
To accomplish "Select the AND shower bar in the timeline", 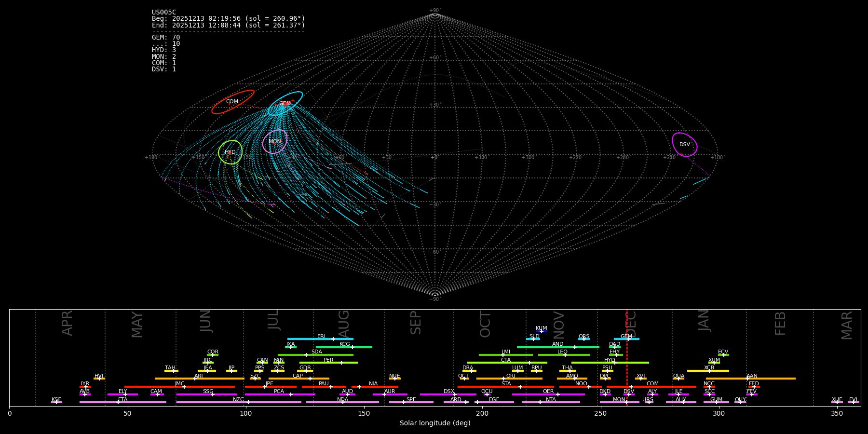I will [x=558, y=347].
